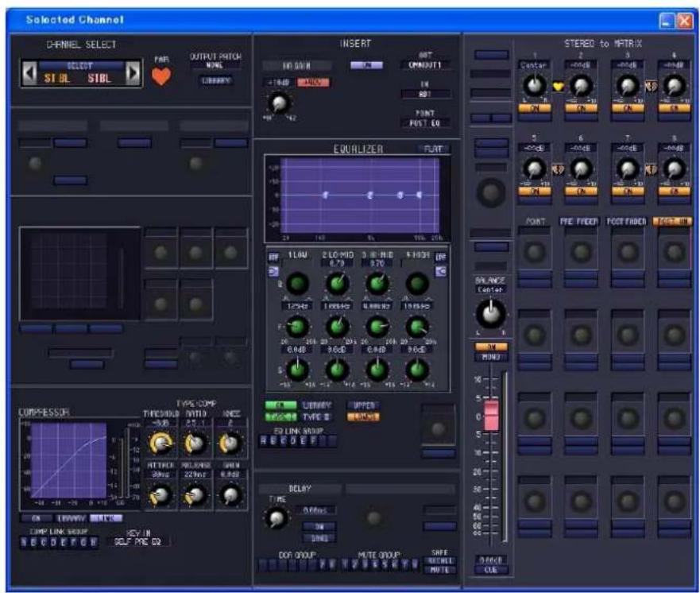The height and width of the screenshot is (593, 700).
Task: Select the PRE FADER point option
Action: click(579, 222)
